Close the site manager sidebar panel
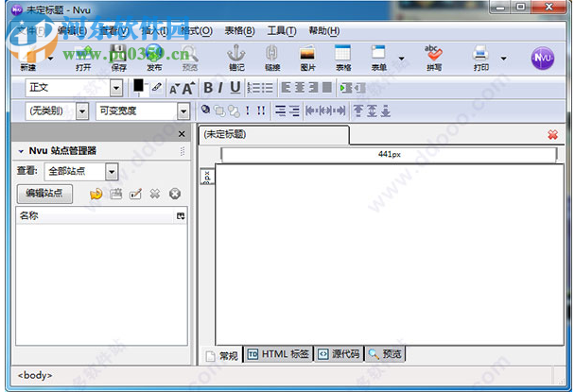The width and height of the screenshot is (575, 392). click(x=182, y=134)
